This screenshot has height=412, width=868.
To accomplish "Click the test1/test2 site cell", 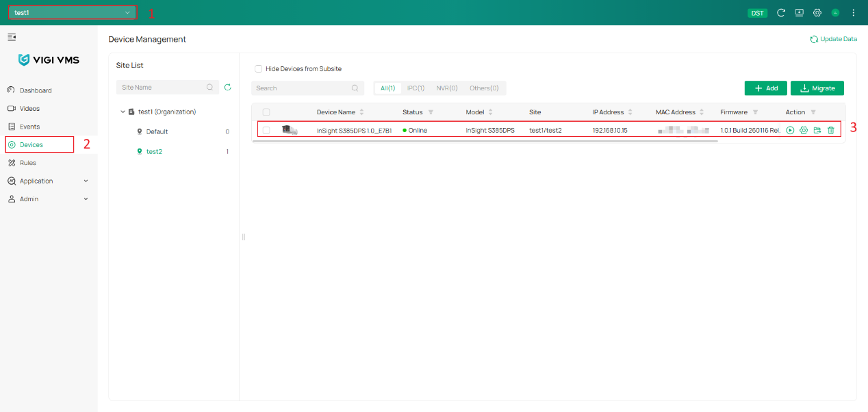I will coord(546,130).
